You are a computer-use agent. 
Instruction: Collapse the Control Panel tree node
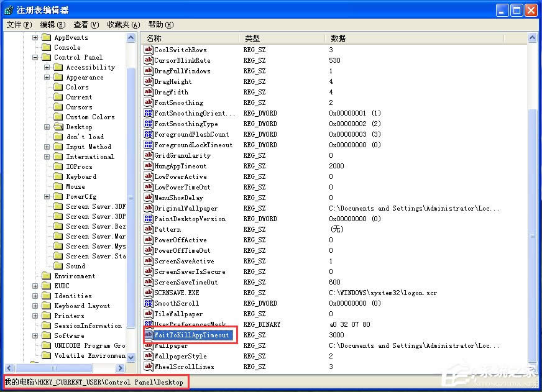(35, 57)
